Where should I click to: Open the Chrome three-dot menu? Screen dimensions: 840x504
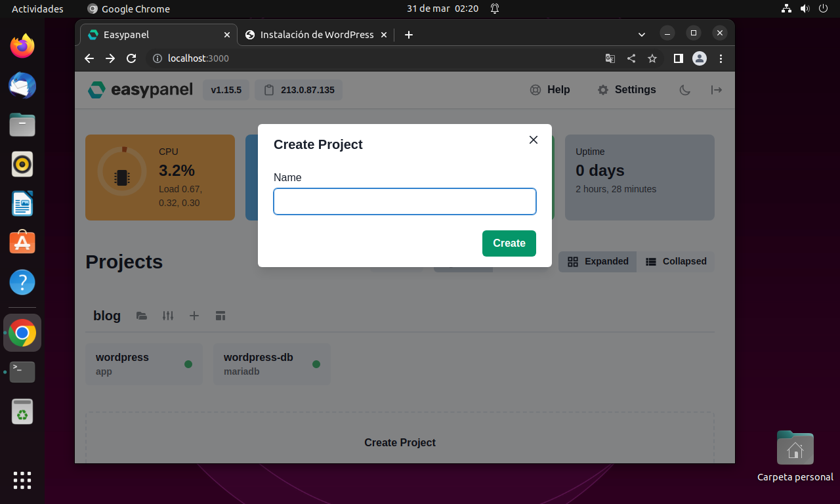[721, 58]
